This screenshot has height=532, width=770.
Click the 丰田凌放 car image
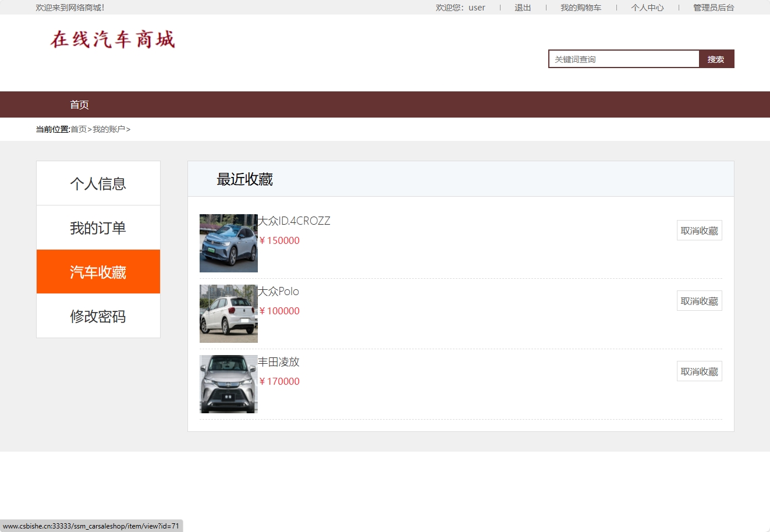click(x=228, y=384)
